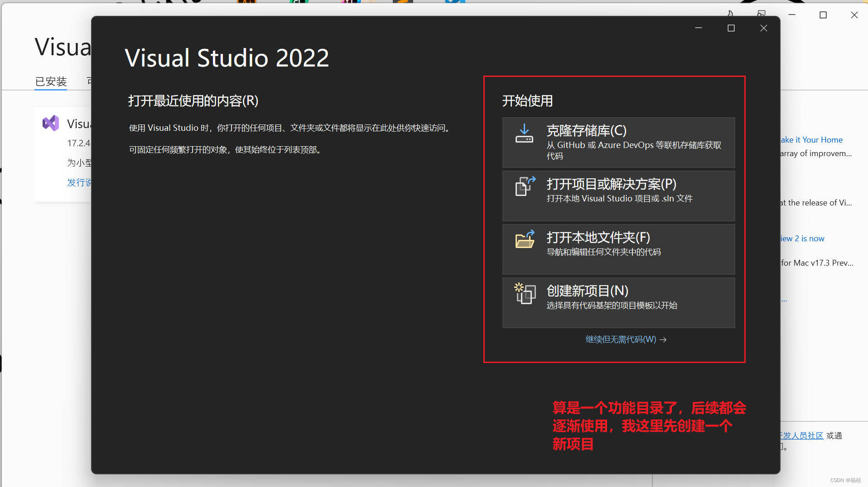
Task: Maximize the Visual Studio 2022 start window
Action: click(x=731, y=28)
